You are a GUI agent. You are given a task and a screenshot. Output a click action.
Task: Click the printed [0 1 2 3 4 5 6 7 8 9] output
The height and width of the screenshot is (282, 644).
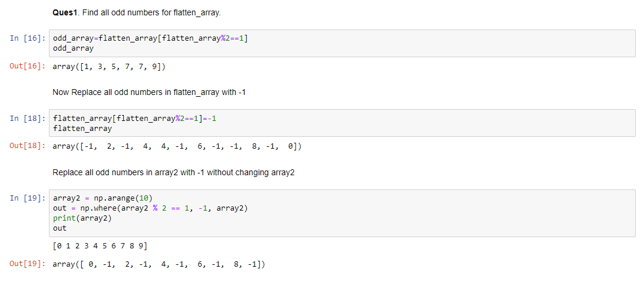[100, 246]
